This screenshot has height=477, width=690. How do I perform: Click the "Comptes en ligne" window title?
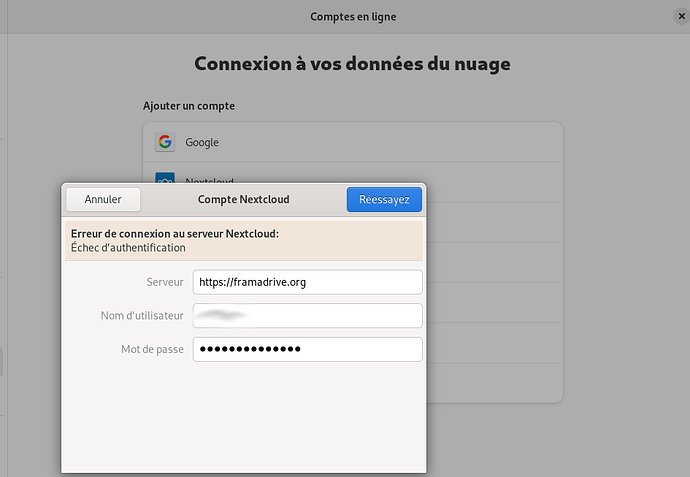353,17
